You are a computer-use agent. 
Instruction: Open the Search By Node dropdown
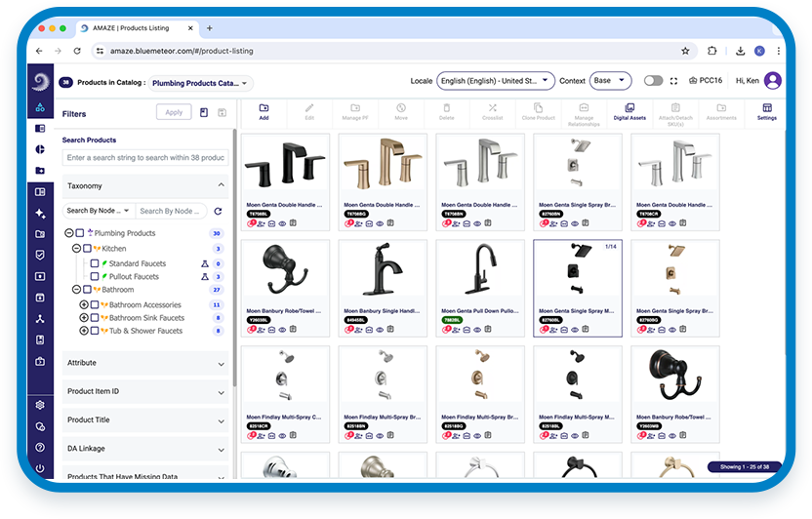pos(99,211)
